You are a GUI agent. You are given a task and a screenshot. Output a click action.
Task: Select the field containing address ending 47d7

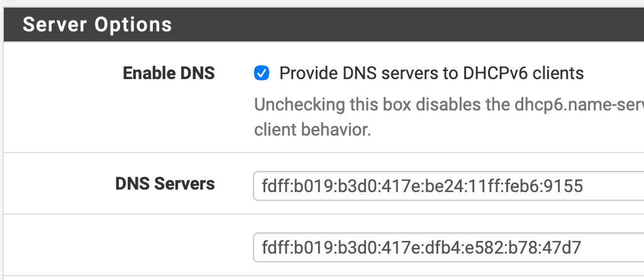[448, 247]
